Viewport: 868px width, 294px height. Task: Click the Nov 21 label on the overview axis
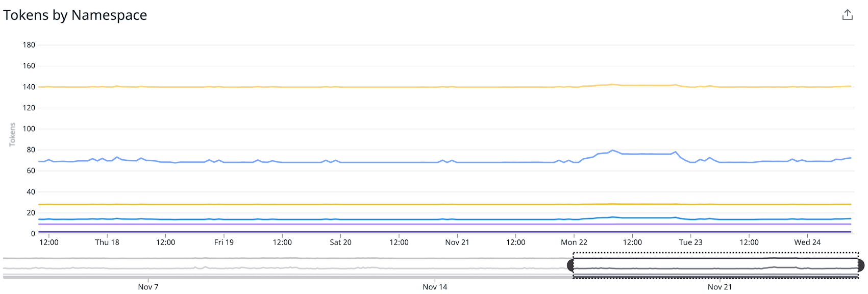pos(721,287)
